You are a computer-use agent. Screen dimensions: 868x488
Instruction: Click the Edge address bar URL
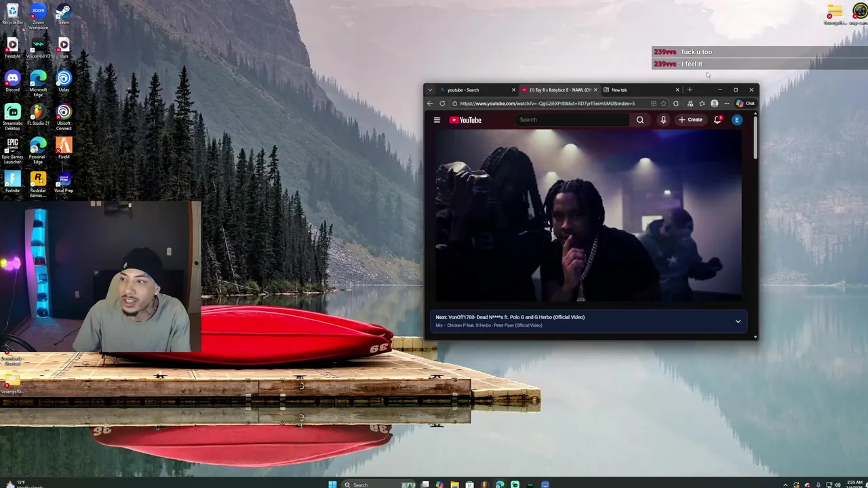pyautogui.click(x=547, y=104)
